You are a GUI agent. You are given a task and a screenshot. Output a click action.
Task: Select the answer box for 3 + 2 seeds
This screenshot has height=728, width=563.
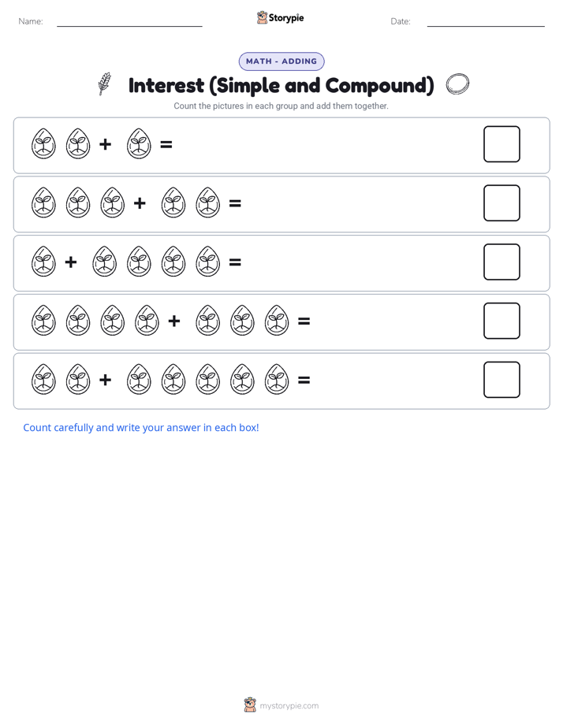coord(501,203)
